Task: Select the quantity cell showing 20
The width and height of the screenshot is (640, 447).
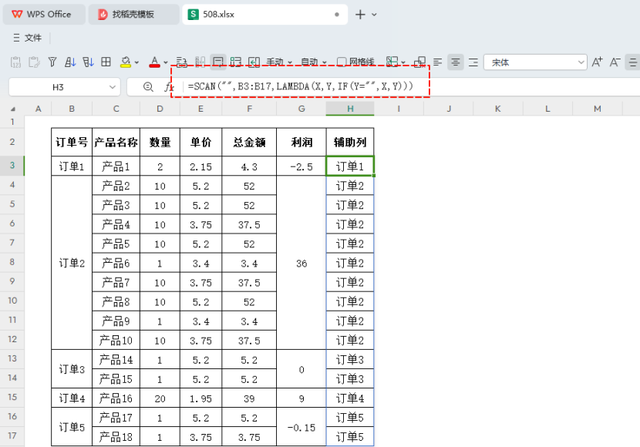Action: [x=160, y=398]
